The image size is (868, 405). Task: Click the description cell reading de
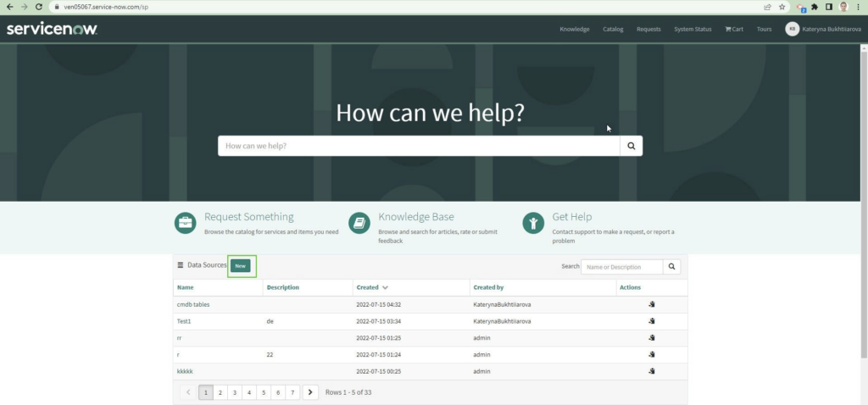click(x=270, y=321)
